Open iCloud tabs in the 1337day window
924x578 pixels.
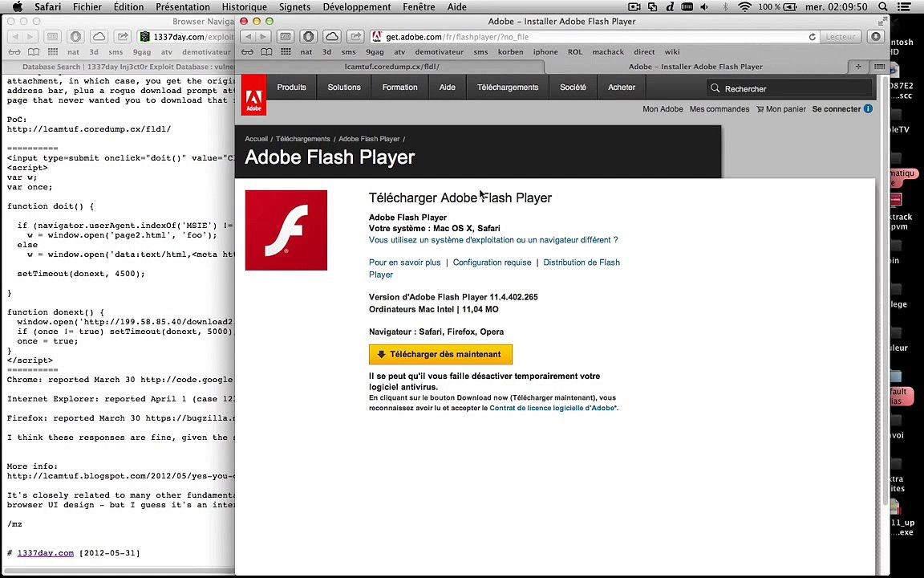(x=99, y=37)
